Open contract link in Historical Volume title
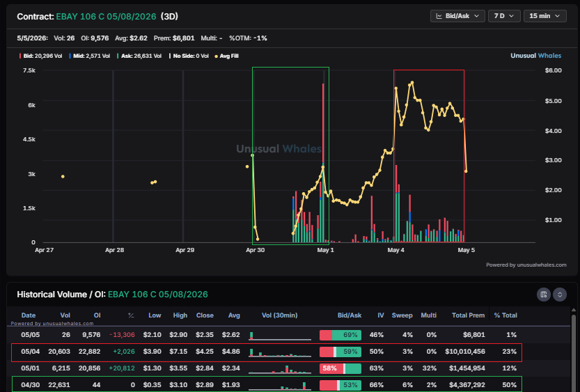580x392 pixels. point(158,295)
